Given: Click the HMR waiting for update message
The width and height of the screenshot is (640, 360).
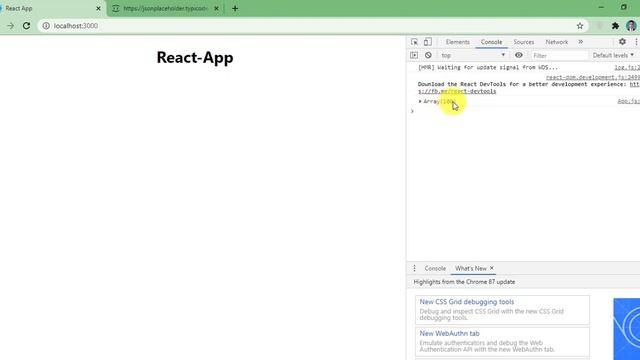Looking at the screenshot, I should click(488, 67).
